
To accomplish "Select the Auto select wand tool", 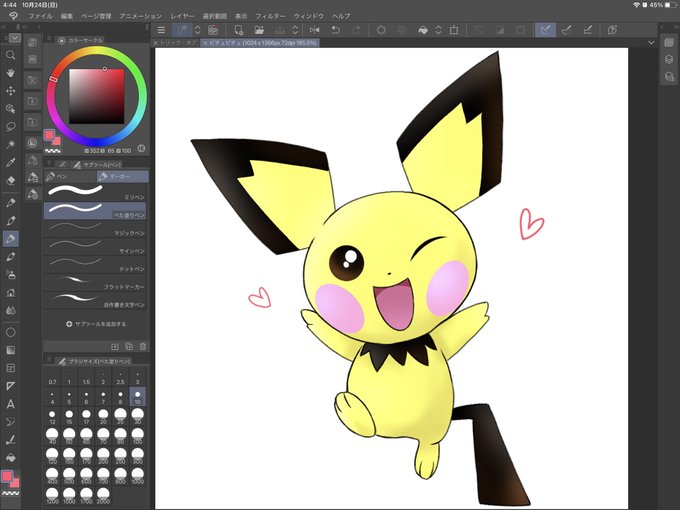I will pos(10,144).
